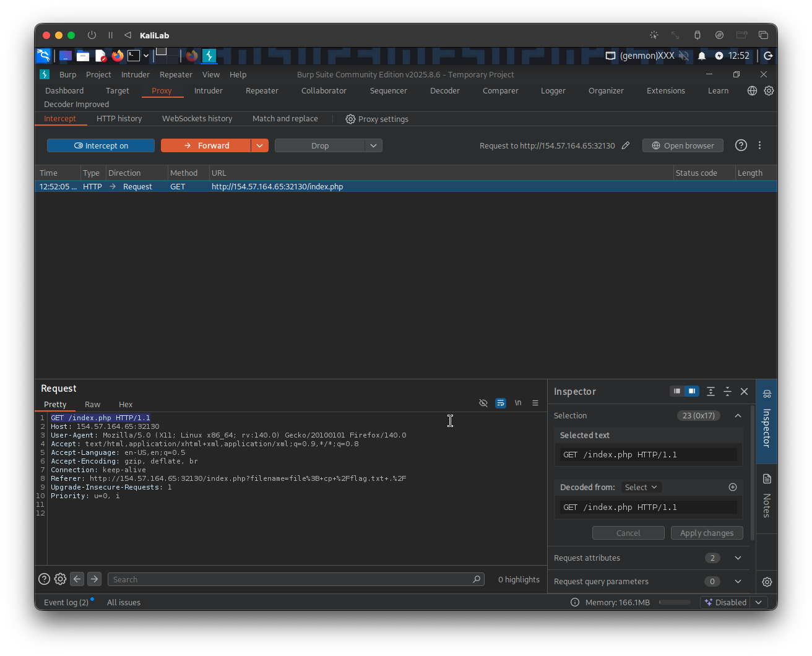Toggle line wrap icon in request editor

[x=501, y=403]
